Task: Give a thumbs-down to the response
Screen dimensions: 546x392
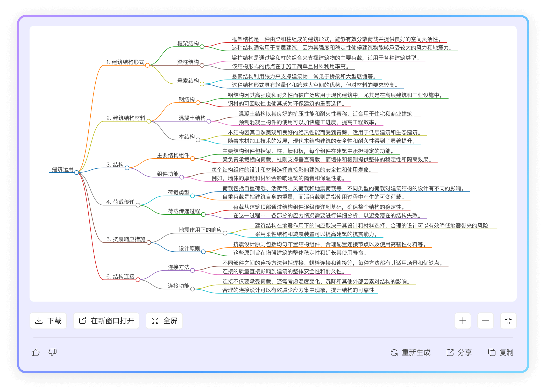Action: tap(53, 352)
